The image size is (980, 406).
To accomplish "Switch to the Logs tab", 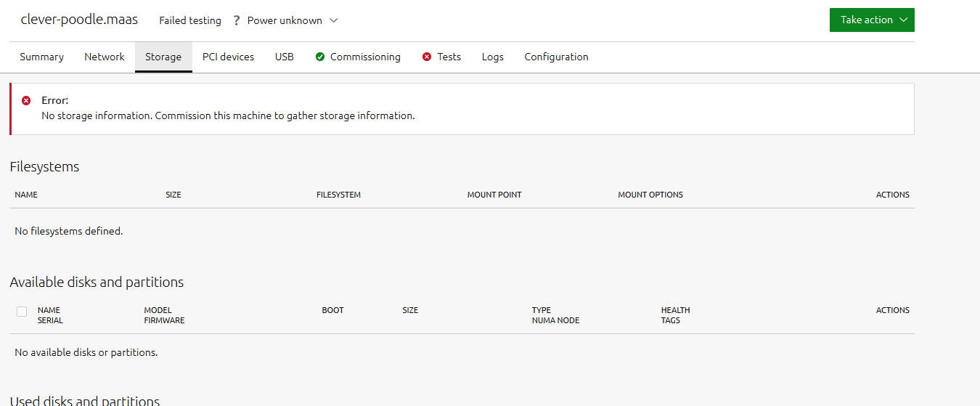I will (x=492, y=57).
